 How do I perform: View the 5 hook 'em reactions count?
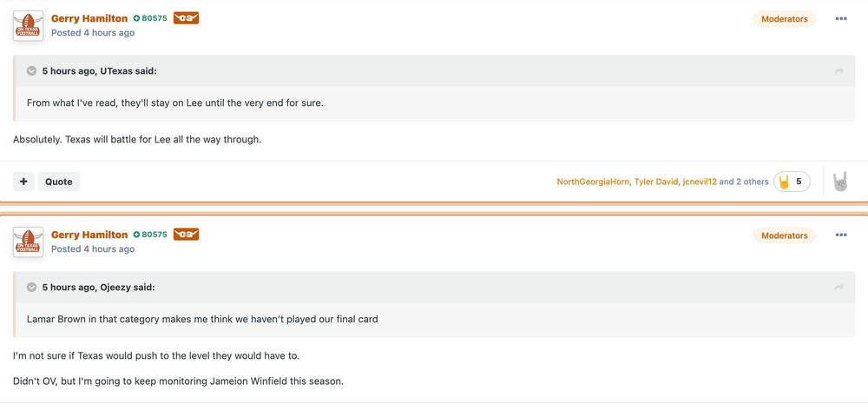point(792,182)
